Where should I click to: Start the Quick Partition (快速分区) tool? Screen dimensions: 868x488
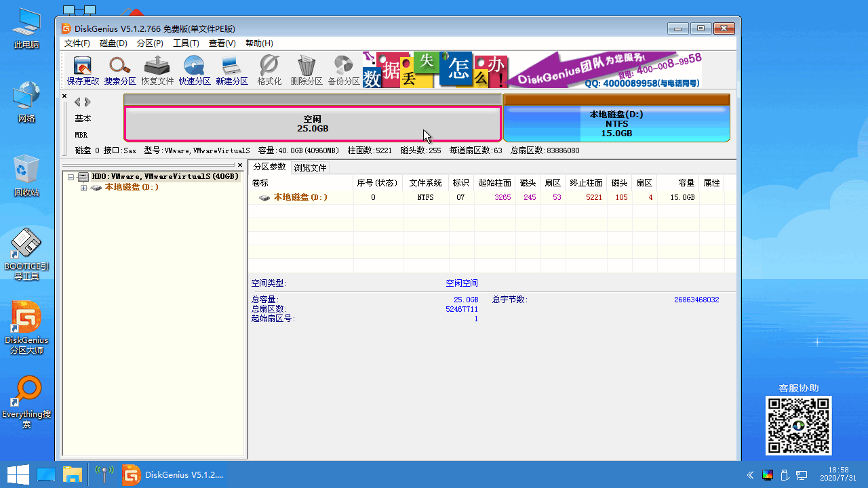coord(195,70)
